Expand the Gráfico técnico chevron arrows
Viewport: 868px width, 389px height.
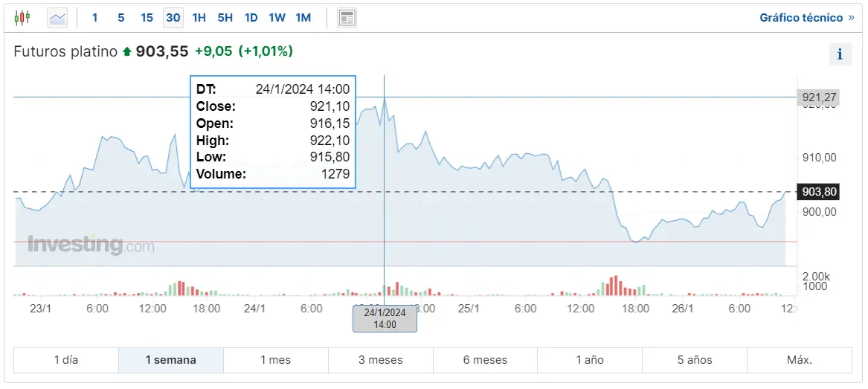tap(851, 18)
